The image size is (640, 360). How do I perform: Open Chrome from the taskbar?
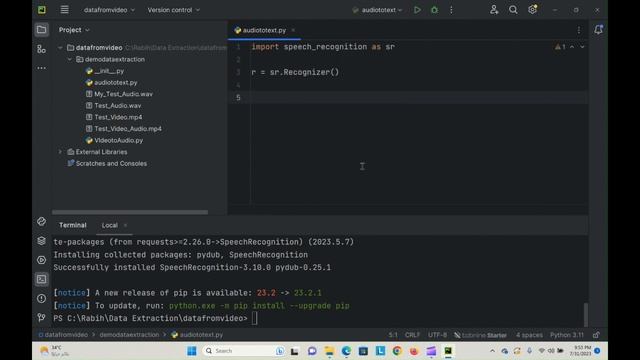click(x=397, y=351)
